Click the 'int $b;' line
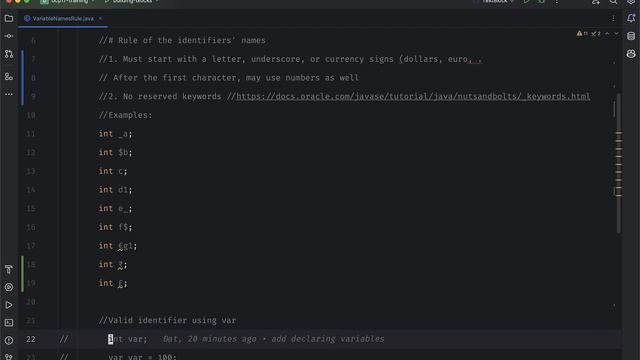640x360 pixels. 116,153
